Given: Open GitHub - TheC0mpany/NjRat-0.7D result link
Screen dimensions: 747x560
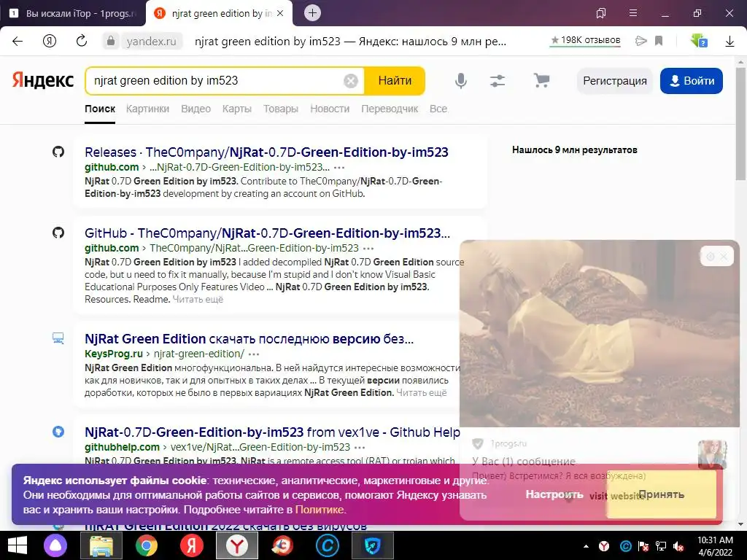Looking at the screenshot, I should click(267, 233).
